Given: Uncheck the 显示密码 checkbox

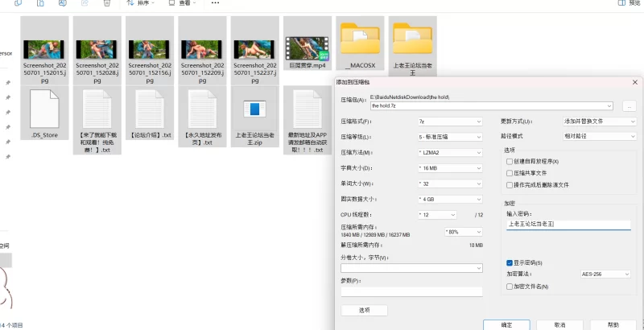Looking at the screenshot, I should click(x=510, y=262).
